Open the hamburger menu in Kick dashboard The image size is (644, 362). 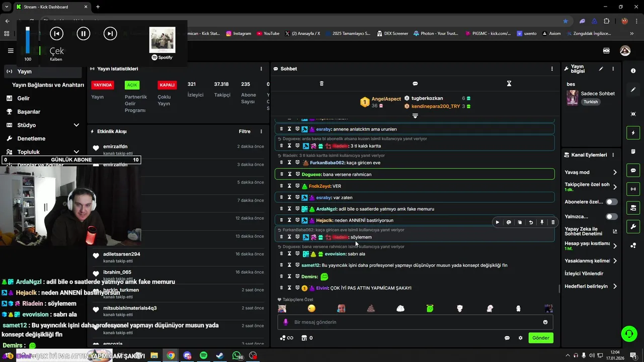coord(11,51)
